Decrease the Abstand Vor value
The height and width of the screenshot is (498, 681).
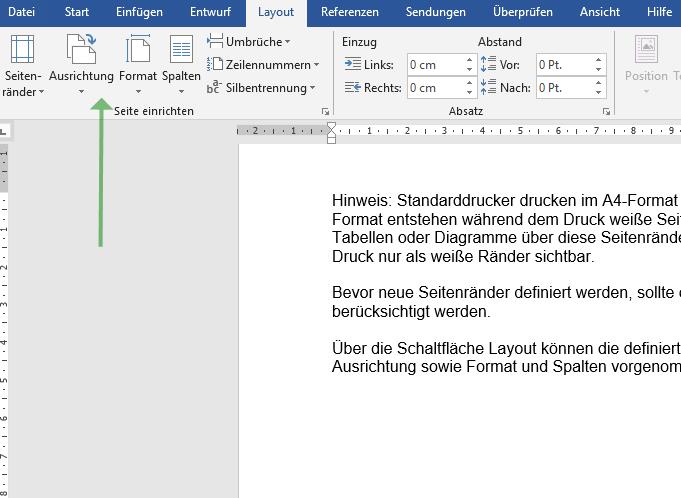(x=598, y=70)
